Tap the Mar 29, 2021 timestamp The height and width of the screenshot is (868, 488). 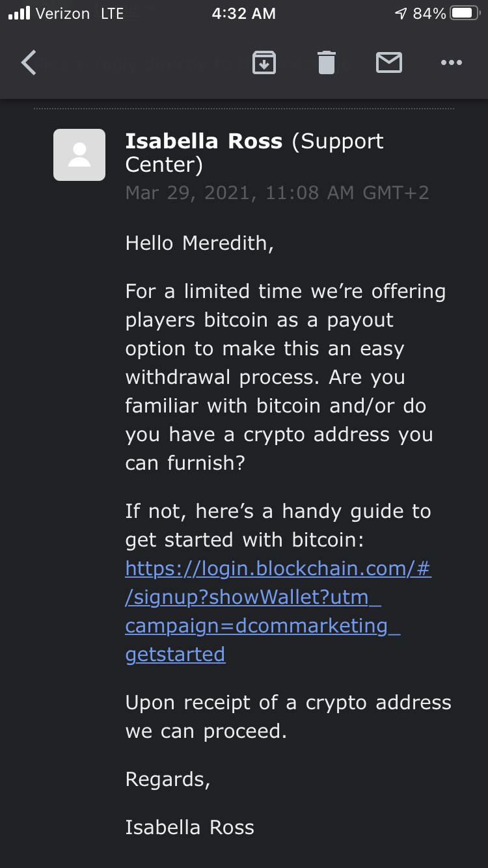pos(277,193)
